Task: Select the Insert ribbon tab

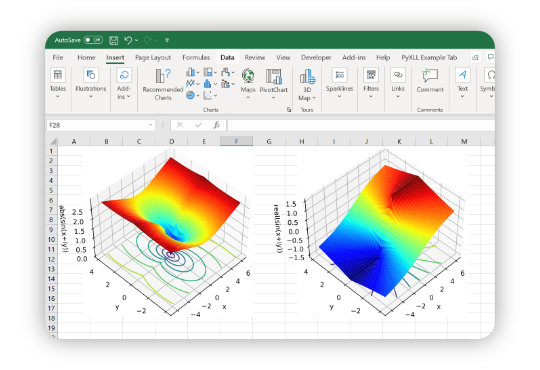Action: 115,57
